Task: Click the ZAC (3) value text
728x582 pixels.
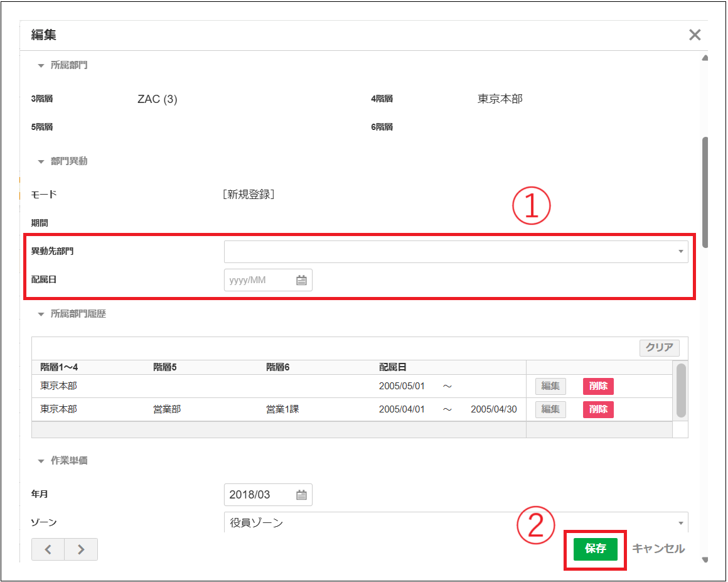Action: coord(158,99)
